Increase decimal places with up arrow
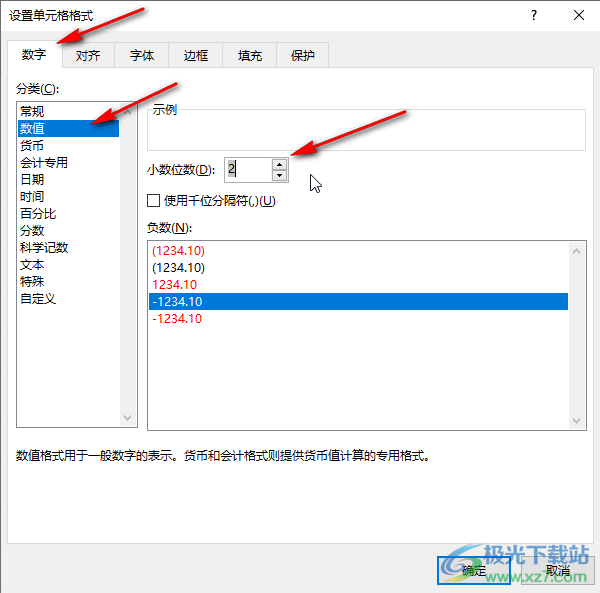Screen dimensions: 600x593 click(x=280, y=165)
